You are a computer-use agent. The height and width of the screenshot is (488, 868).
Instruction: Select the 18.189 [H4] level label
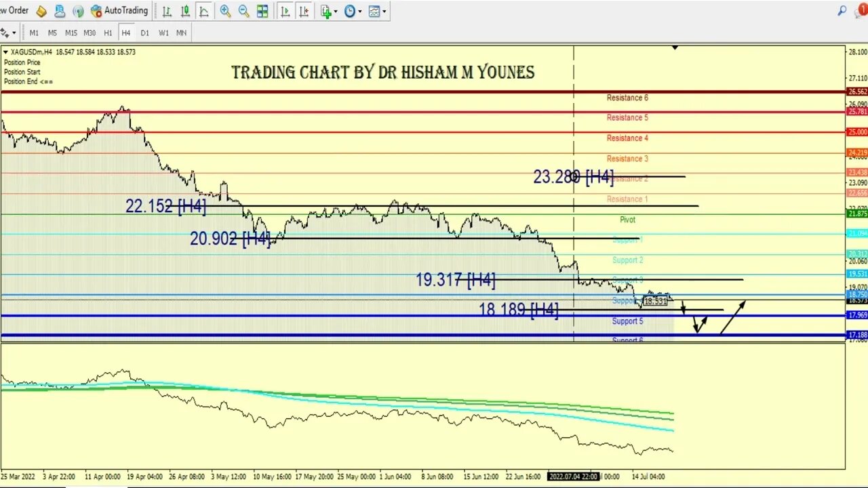(519, 310)
